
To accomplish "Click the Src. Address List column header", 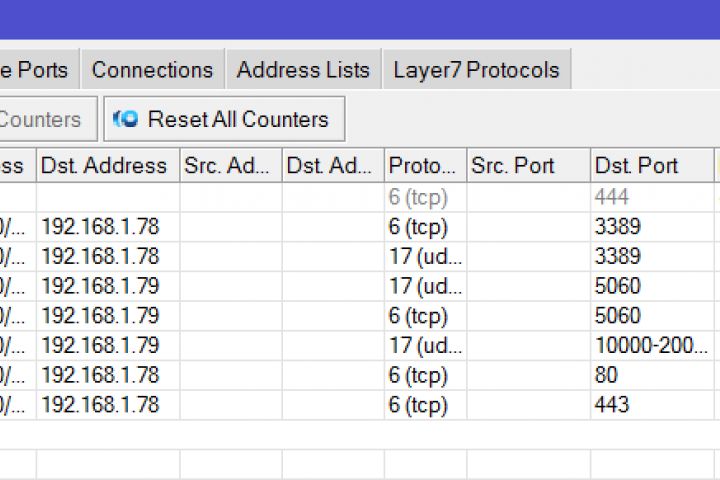I will (x=226, y=166).
